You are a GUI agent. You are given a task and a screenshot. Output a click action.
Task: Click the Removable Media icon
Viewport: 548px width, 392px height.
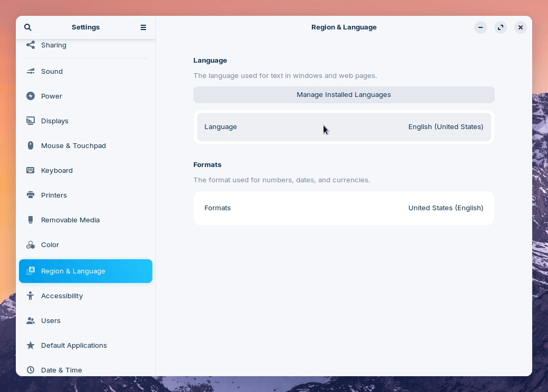pos(30,220)
